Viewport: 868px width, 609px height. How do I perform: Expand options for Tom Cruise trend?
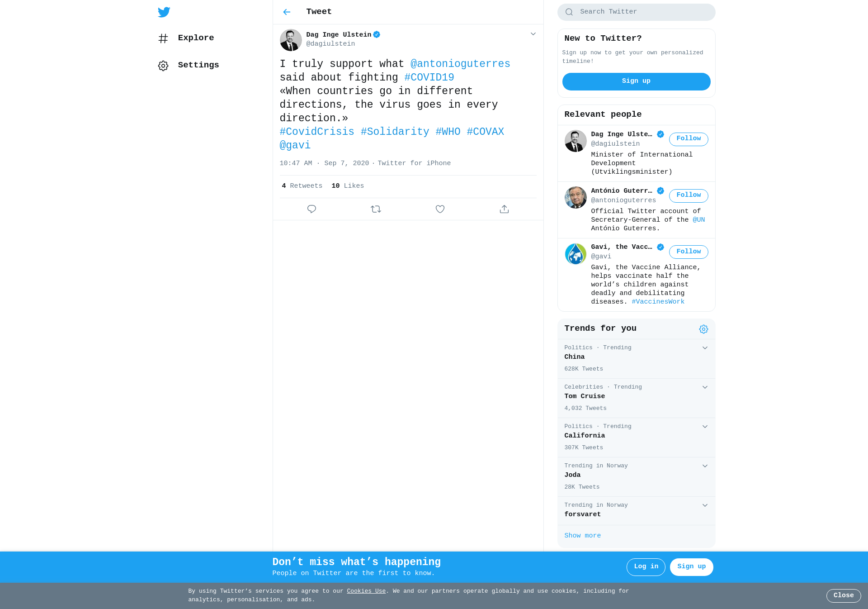(x=705, y=387)
